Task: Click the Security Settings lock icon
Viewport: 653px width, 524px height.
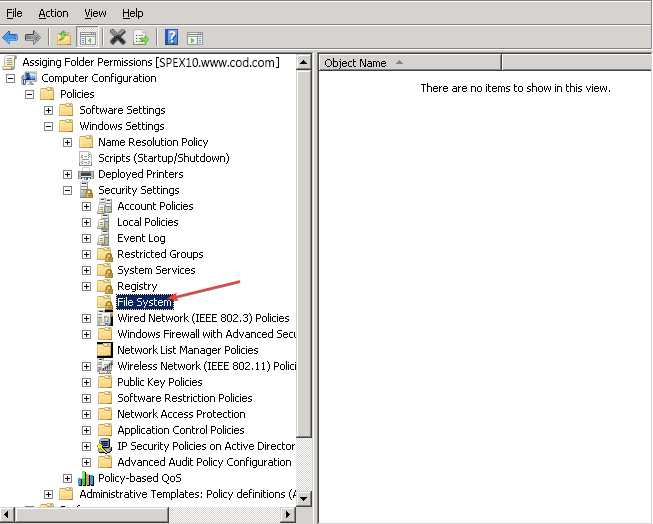Action: 86,190
